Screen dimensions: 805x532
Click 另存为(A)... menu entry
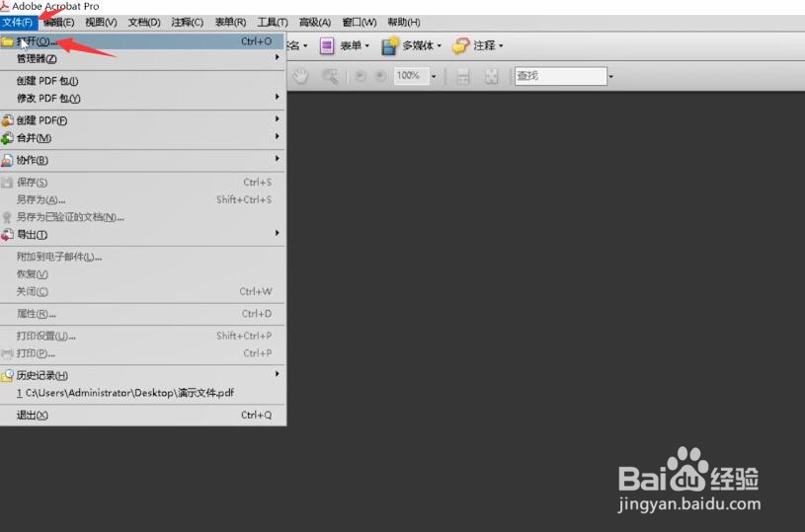tap(142, 199)
